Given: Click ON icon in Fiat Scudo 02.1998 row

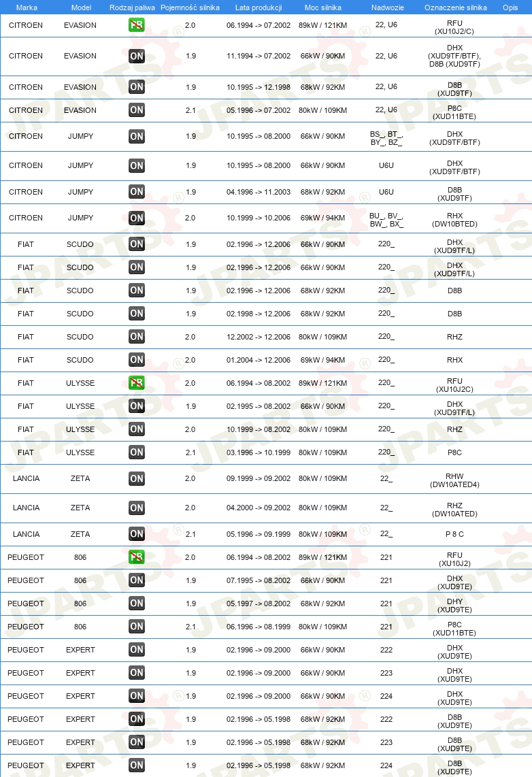Looking at the screenshot, I should point(136,313).
